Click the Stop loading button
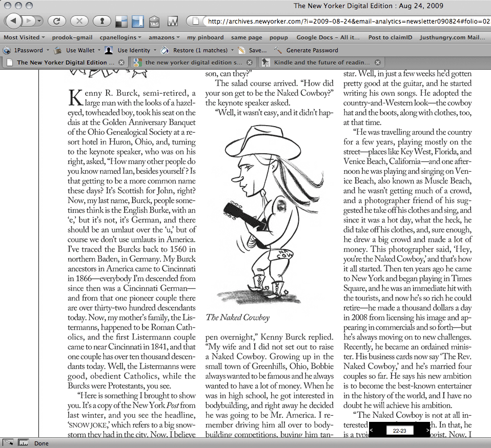 pyautogui.click(x=79, y=21)
